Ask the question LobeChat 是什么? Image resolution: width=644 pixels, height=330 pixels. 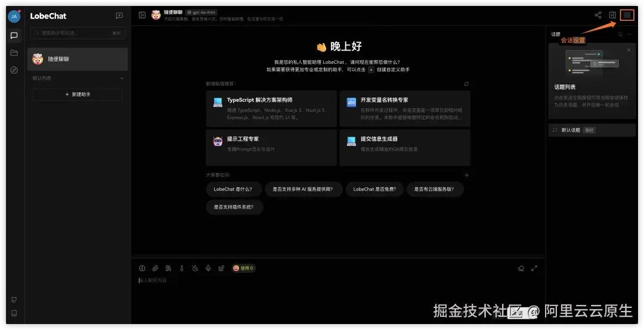coord(233,189)
